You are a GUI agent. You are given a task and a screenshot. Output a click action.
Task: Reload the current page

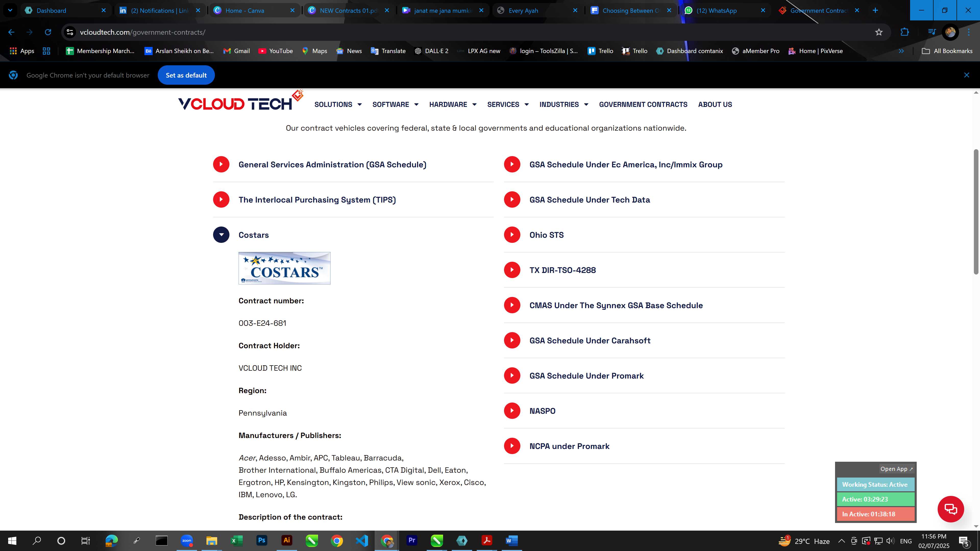click(x=48, y=32)
